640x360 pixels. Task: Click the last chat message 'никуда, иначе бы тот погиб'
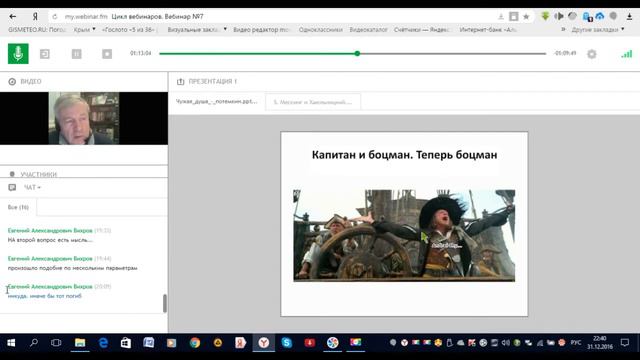click(x=44, y=296)
